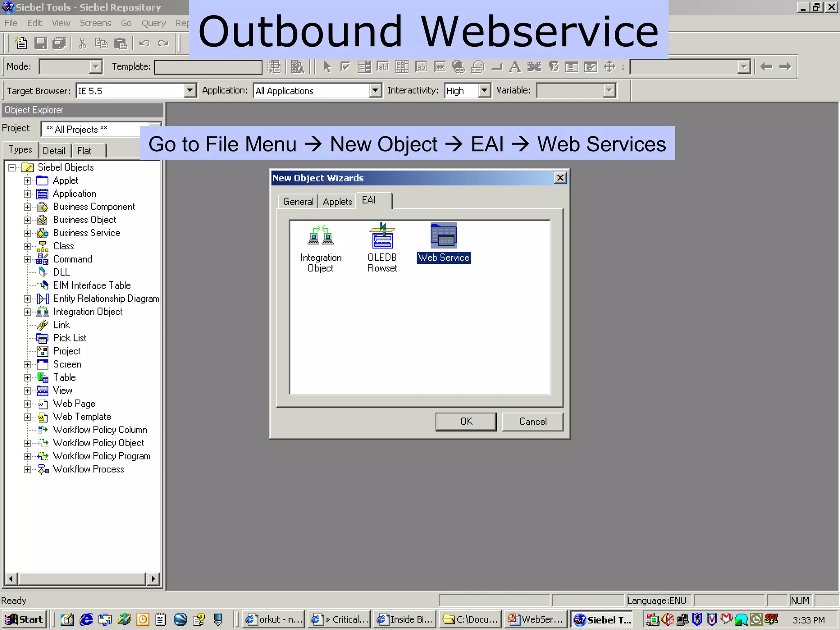Expand the Web Template tree node
This screenshot has width=840, height=630.
tap(27, 417)
